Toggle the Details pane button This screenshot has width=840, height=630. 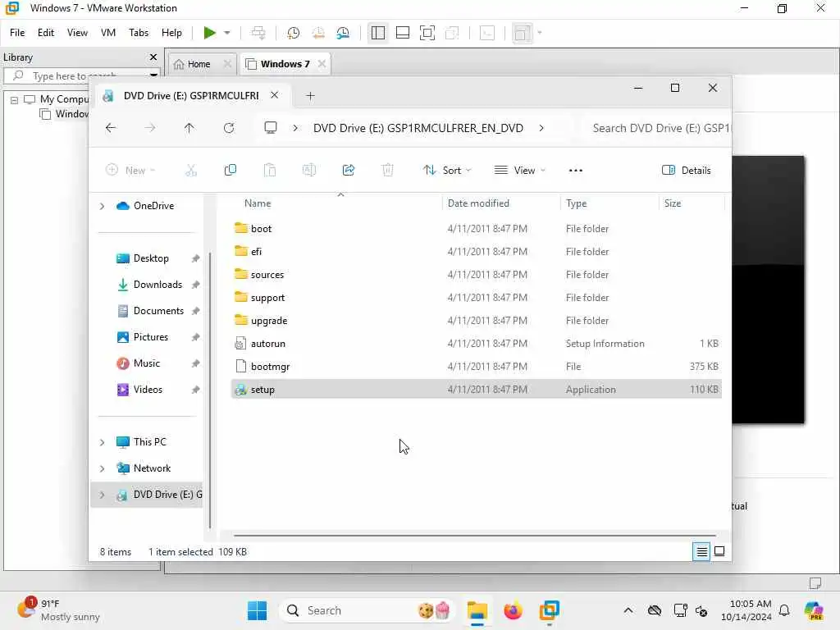[687, 171]
